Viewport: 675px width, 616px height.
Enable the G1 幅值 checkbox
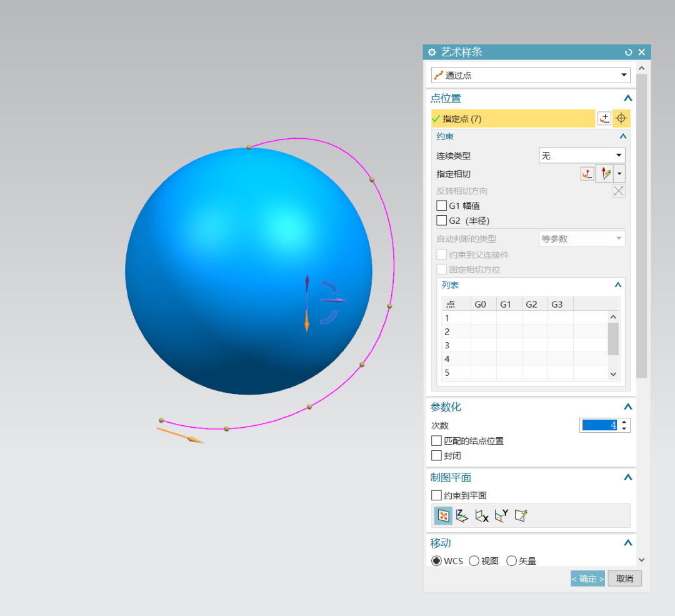(441, 206)
